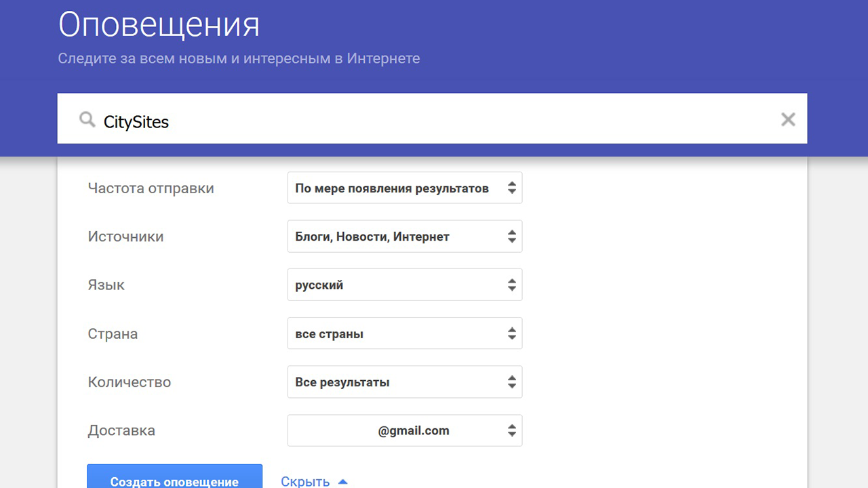Open the Доставка gmail.com dropdown
This screenshot has width=868, height=488.
(405, 430)
